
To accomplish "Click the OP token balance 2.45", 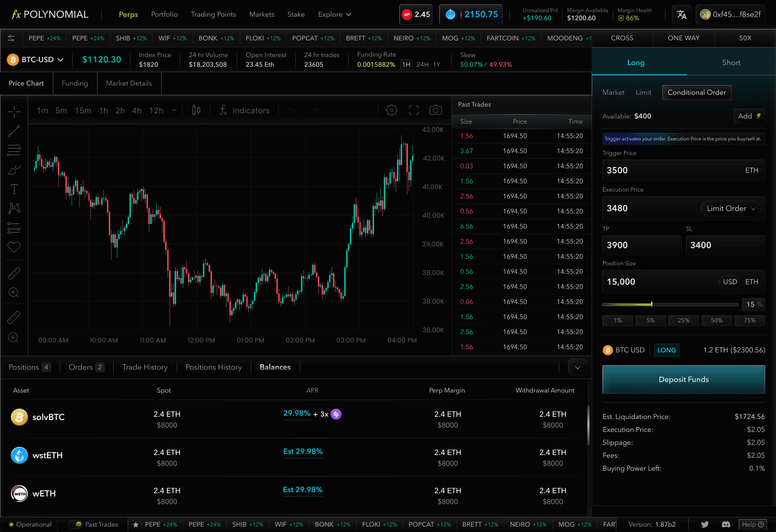I will 416,15.
